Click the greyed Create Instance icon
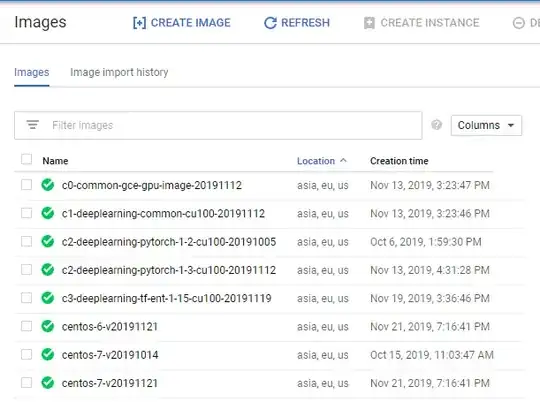The width and height of the screenshot is (540, 402). click(x=369, y=23)
